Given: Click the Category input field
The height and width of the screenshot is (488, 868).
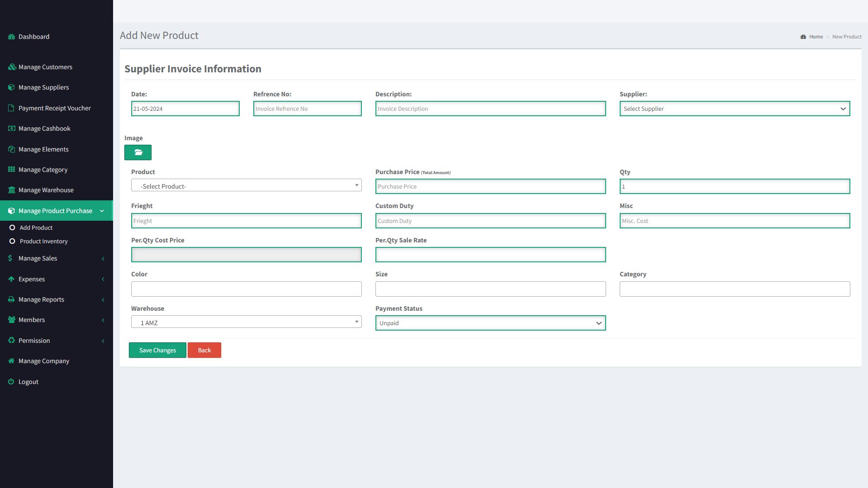Looking at the screenshot, I should click(x=735, y=289).
